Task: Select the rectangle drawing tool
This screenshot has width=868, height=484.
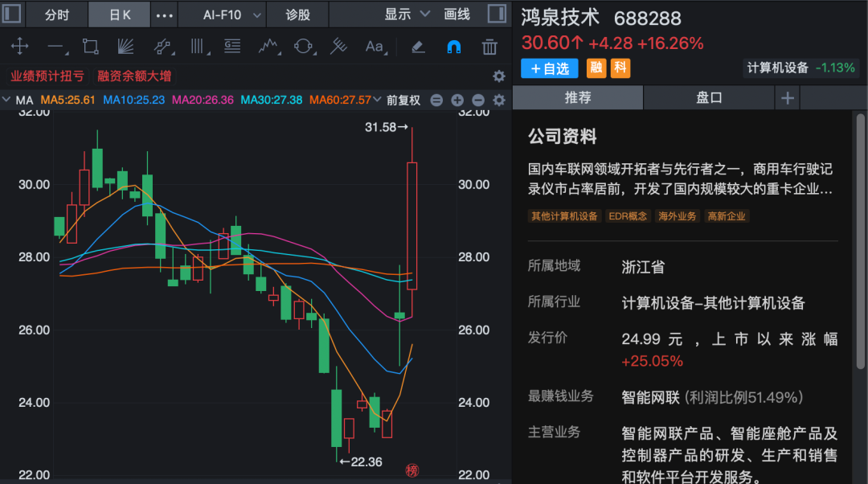Action: click(x=90, y=47)
